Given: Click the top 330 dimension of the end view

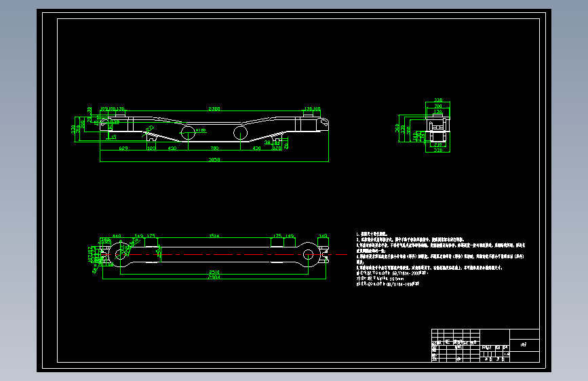Looking at the screenshot, I should 438,100.
